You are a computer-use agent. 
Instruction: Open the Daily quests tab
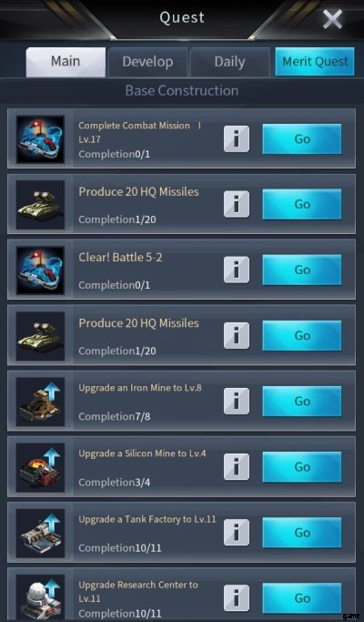coord(229,62)
